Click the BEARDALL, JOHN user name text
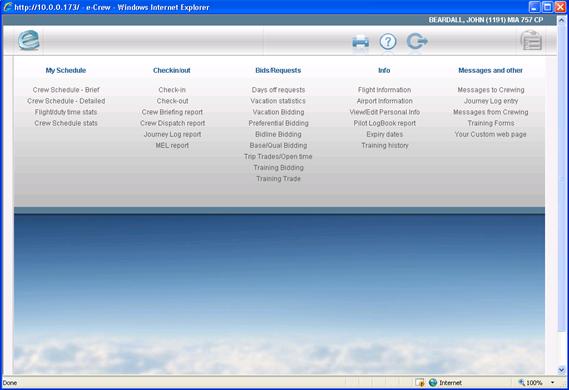This screenshot has width=569, height=390. [486, 20]
